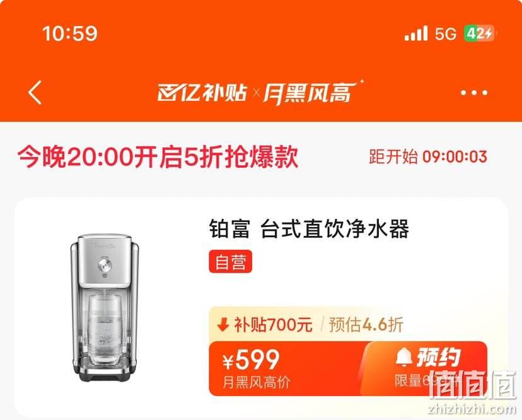Viewport: 522px width, 420px height.
Task: Tap the 预估4.6折 discount label
Action: point(366,324)
